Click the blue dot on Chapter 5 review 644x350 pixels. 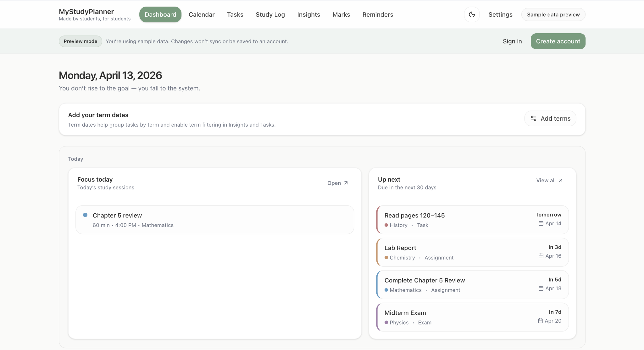(x=85, y=215)
